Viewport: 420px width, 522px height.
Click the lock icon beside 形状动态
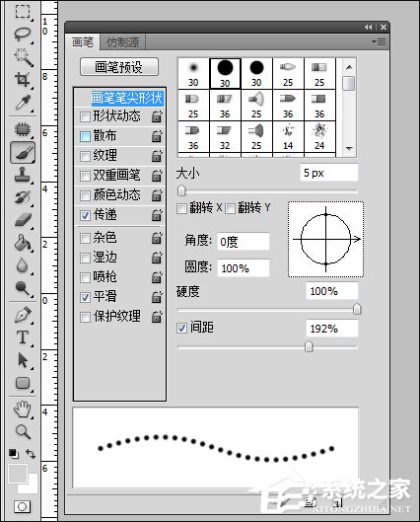[x=157, y=116]
